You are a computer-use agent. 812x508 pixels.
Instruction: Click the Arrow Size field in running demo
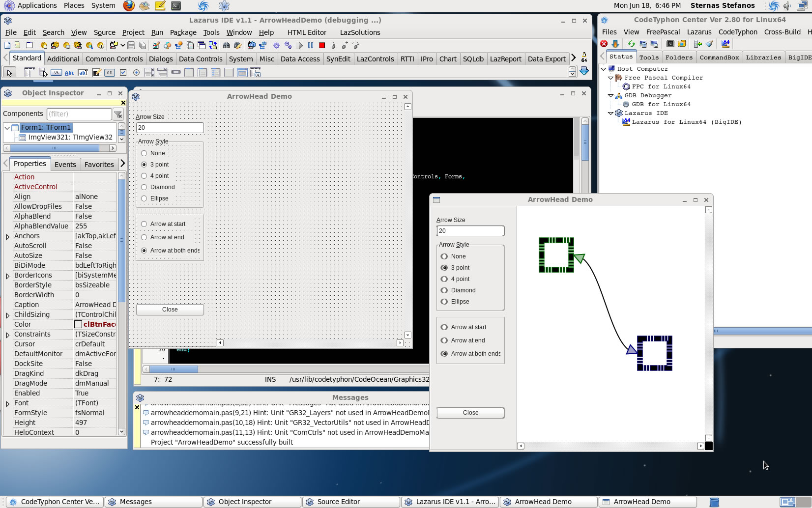(470, 231)
